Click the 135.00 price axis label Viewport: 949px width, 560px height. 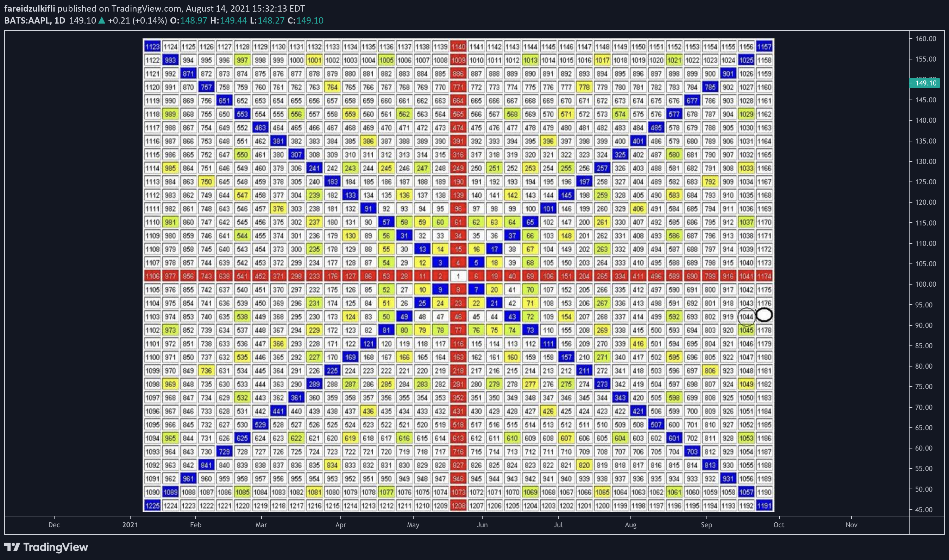point(925,141)
